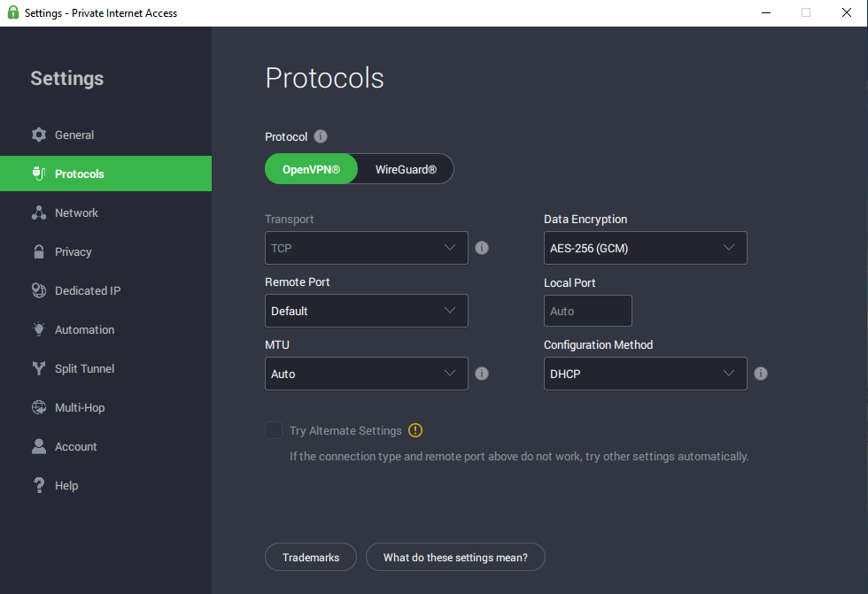Click the Multi-Hop globe icon
The height and width of the screenshot is (594, 868).
(x=39, y=407)
